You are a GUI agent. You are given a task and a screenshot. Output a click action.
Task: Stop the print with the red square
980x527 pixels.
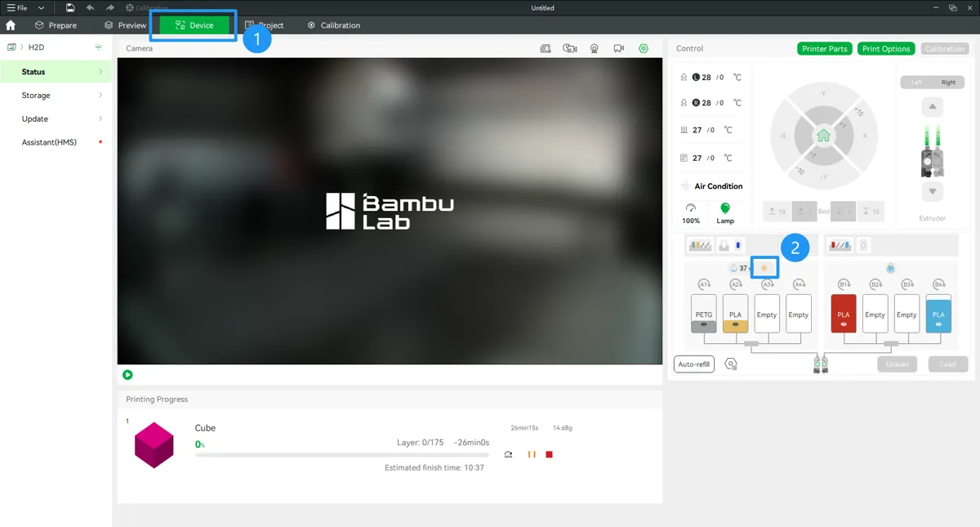550,454
